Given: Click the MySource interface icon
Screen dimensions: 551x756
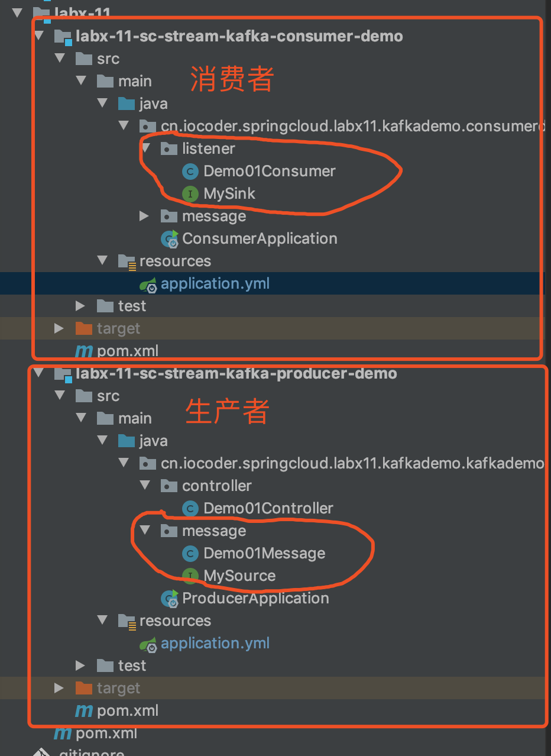Looking at the screenshot, I should pyautogui.click(x=190, y=576).
